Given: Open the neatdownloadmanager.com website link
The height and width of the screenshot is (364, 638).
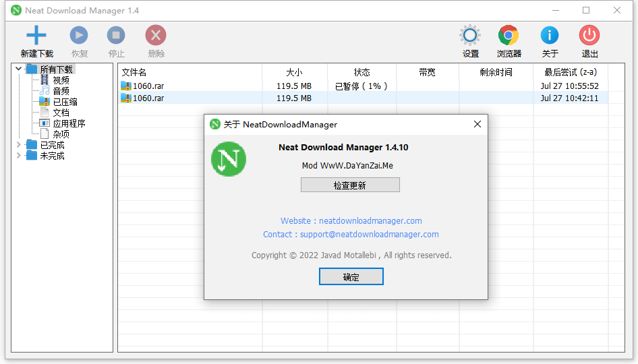Looking at the screenshot, I should pyautogui.click(x=370, y=221).
